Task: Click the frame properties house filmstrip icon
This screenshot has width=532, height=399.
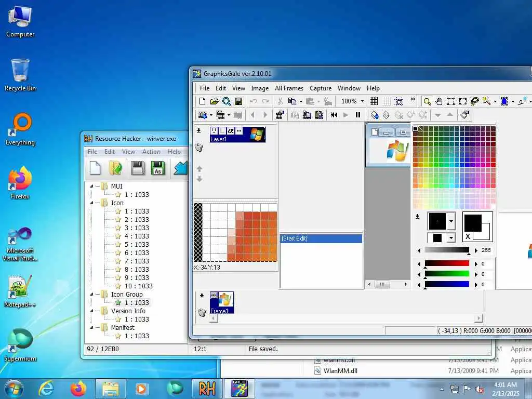Action: (x=280, y=115)
